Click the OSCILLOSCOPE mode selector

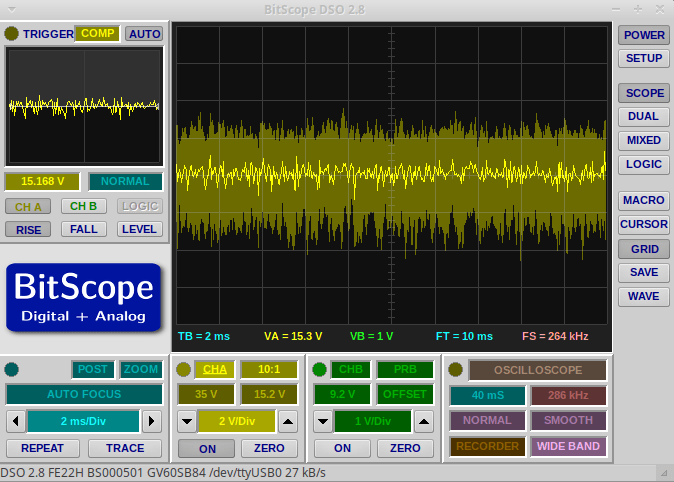(538, 370)
